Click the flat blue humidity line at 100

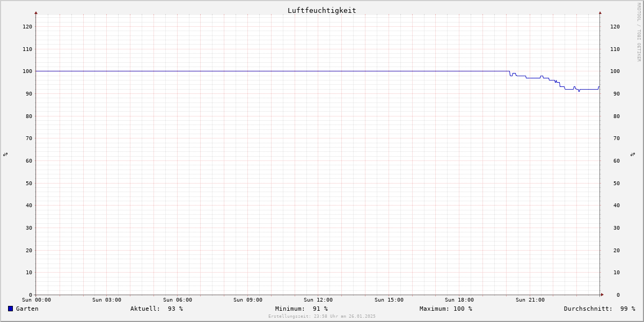click(x=273, y=71)
